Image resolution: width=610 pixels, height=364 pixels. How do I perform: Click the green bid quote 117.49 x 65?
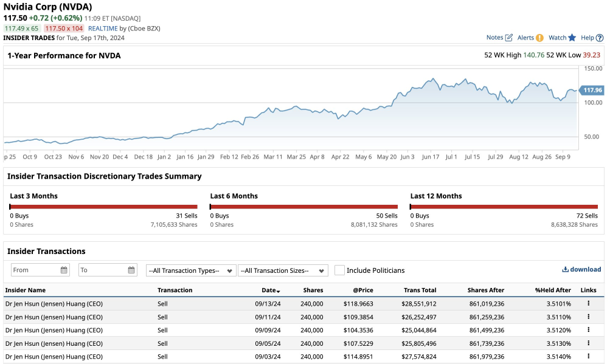coord(21,29)
